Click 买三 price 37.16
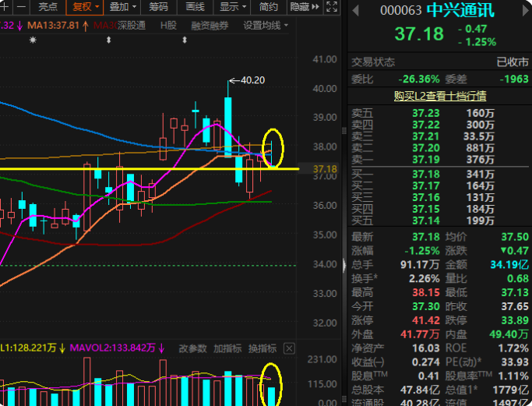Image resolution: width=532 pixels, height=406 pixels. click(426, 197)
